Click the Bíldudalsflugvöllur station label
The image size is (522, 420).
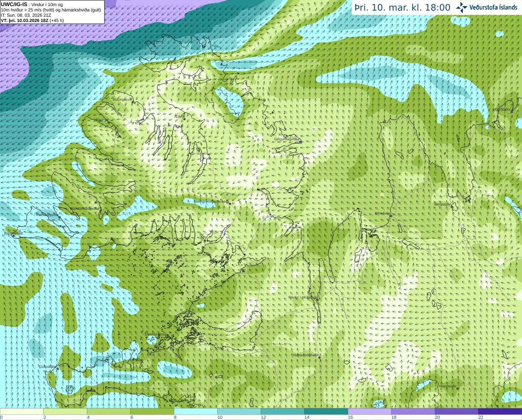85,208
